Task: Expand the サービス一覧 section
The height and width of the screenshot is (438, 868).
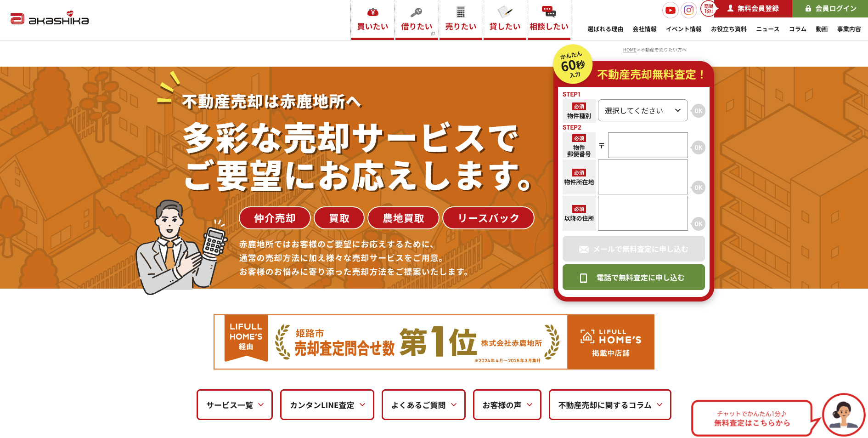Action: pos(234,405)
